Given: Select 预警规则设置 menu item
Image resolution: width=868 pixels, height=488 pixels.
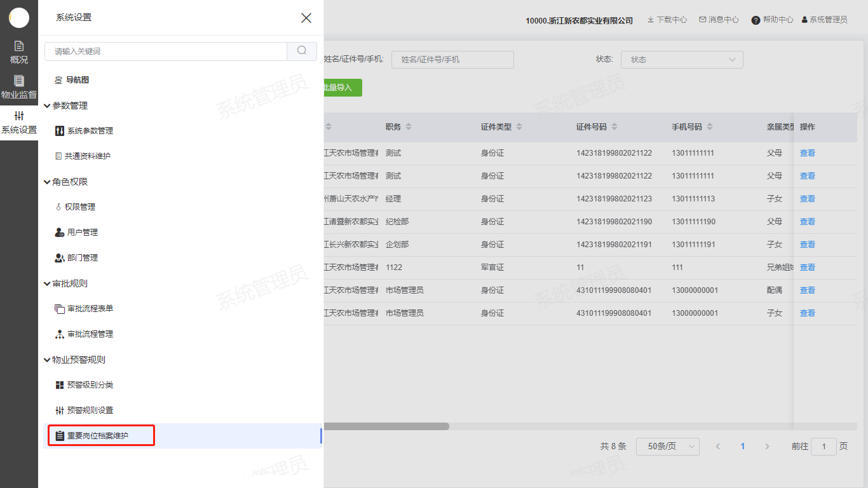Looking at the screenshot, I should point(90,410).
